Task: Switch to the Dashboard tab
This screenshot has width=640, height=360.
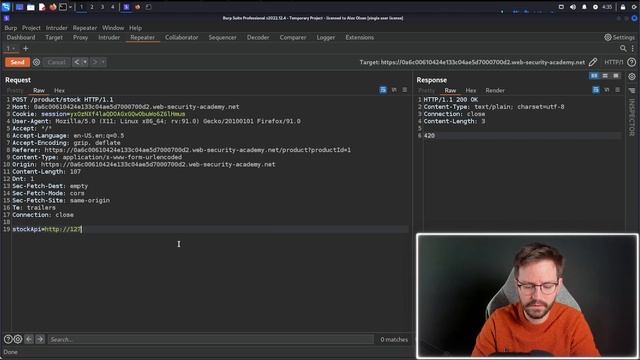Action: [21, 37]
